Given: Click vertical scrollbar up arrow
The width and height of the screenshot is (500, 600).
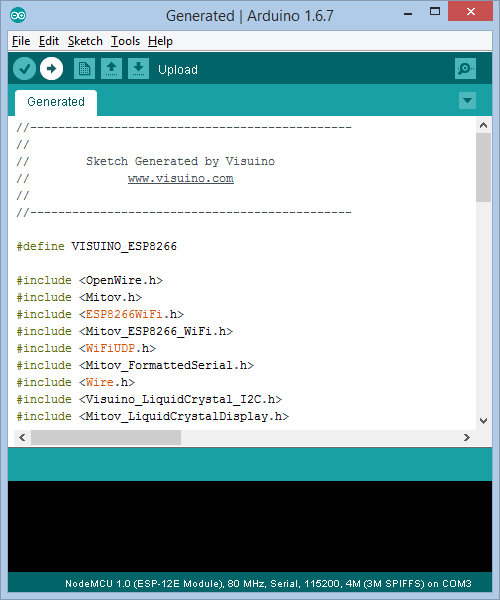Looking at the screenshot, I should coord(483,125).
